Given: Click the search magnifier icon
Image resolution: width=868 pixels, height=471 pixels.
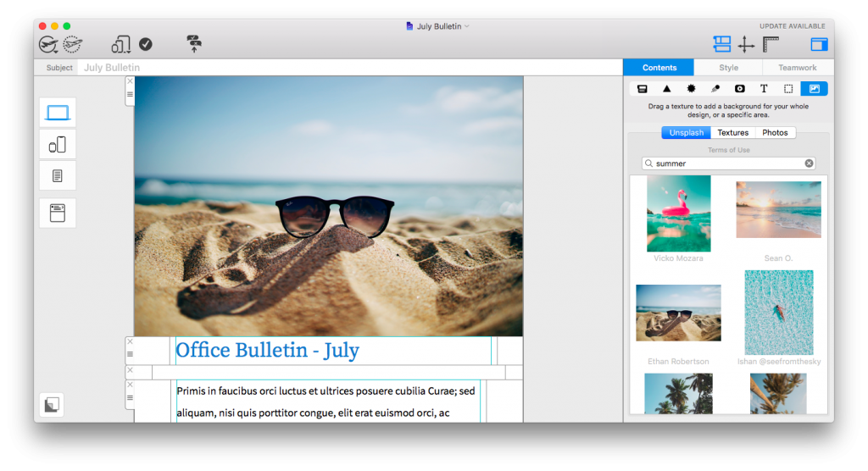Looking at the screenshot, I should 648,163.
